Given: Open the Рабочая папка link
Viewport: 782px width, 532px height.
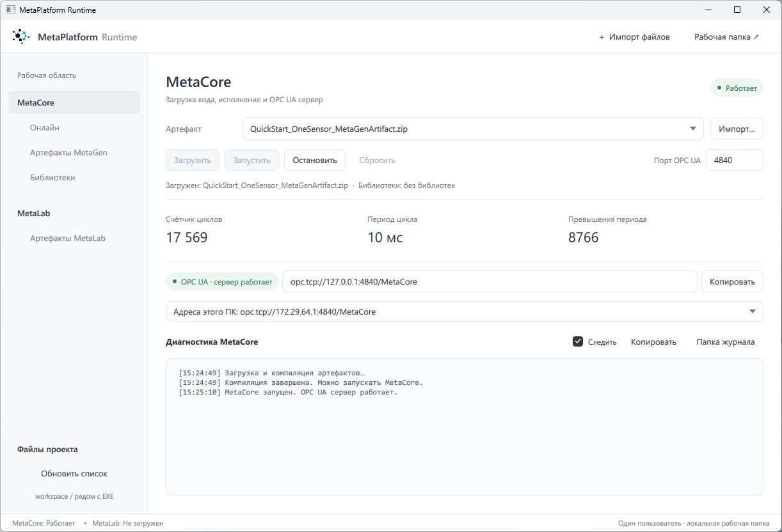Looking at the screenshot, I should click(x=726, y=36).
